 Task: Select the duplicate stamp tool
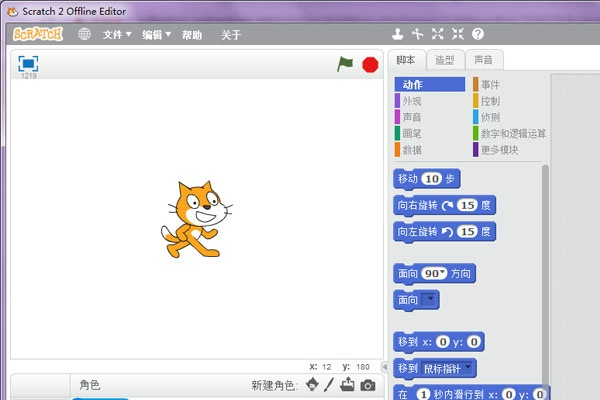[398, 34]
